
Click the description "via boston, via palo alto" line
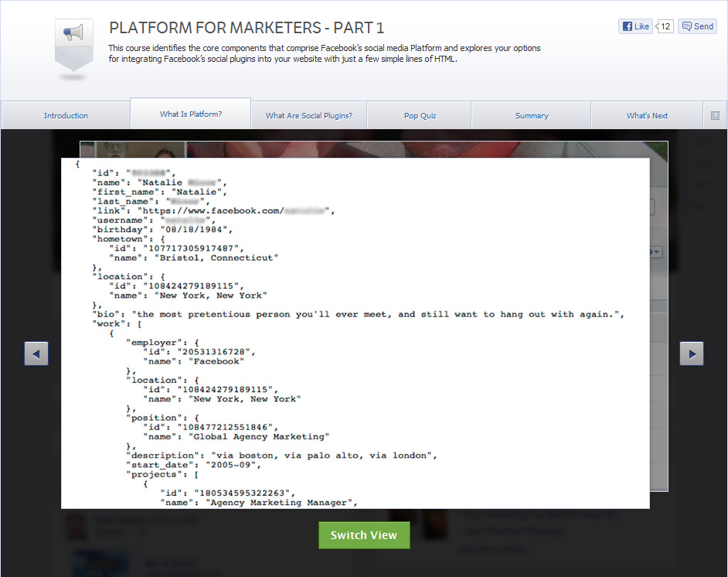[x=281, y=456]
